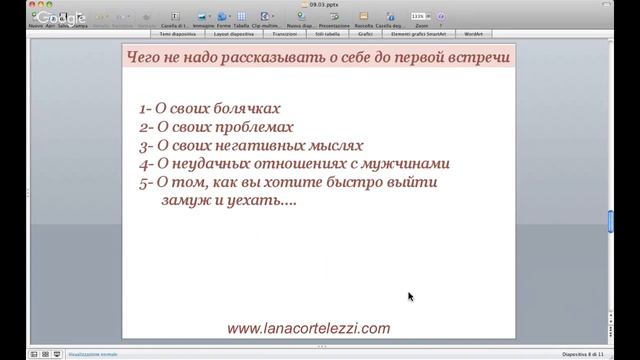Open the Temi diapositiva tab
Image resolution: width=640 pixels, height=360 pixels.
[178, 34]
